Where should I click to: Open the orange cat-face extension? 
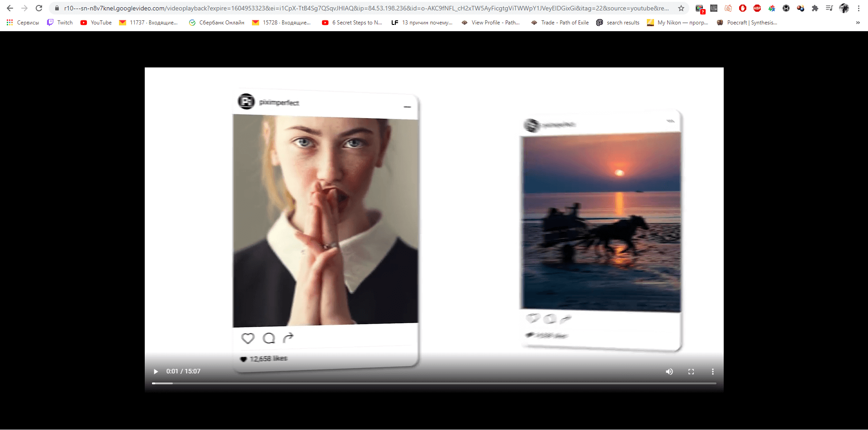(728, 8)
